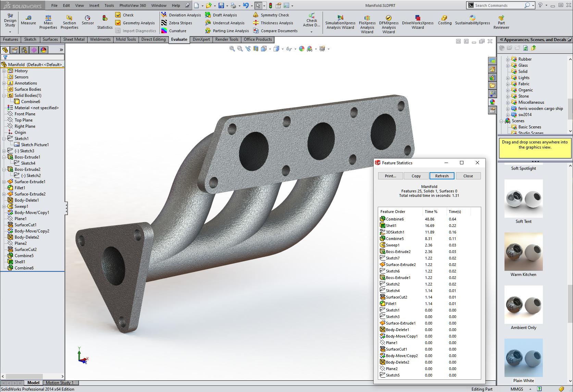Select the Section Properties tool
The width and height of the screenshot is (573, 392).
69,18
